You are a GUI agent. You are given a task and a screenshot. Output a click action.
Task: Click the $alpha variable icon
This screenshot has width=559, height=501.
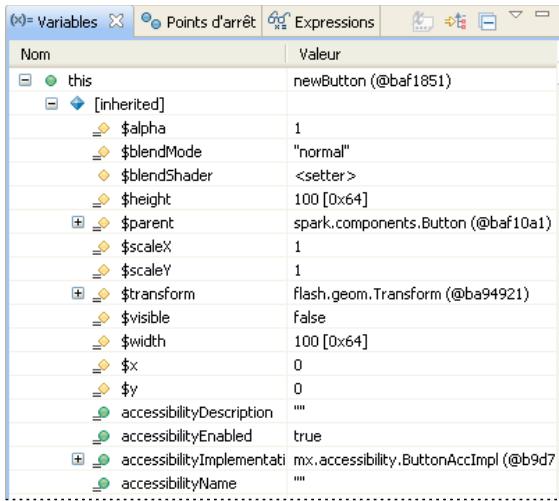(101, 129)
